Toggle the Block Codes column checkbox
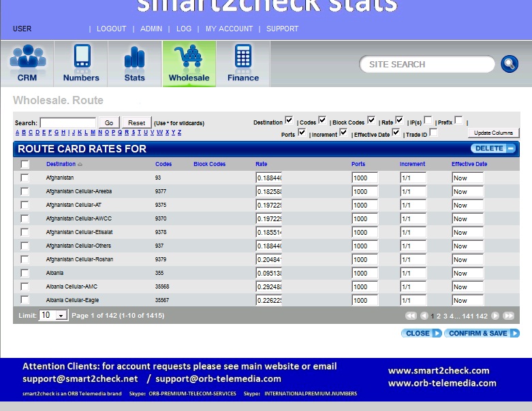532x411 pixels. tap(371, 120)
